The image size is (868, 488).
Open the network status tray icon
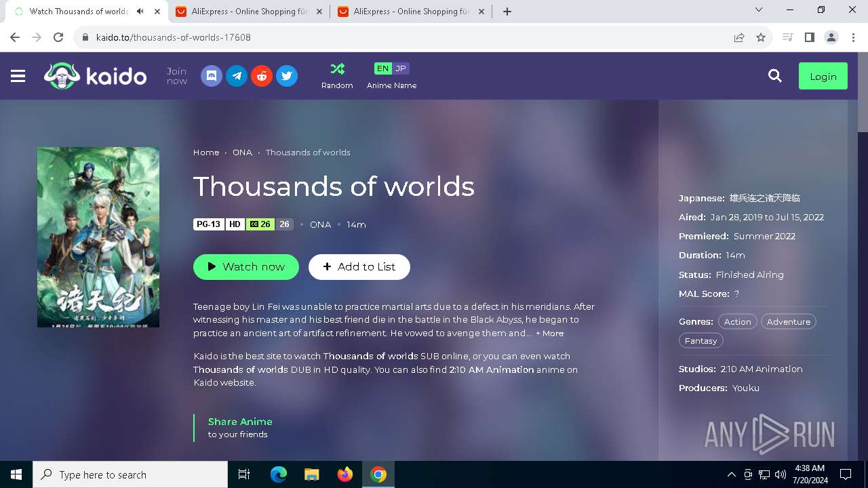click(x=764, y=474)
